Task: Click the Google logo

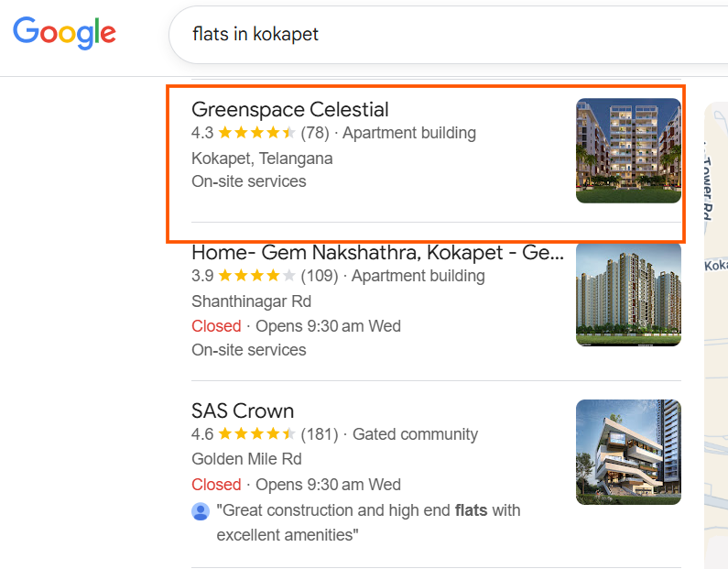Action: 64,33
